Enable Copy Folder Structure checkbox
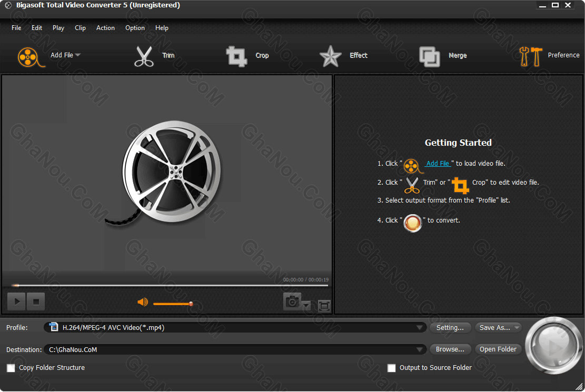This screenshot has height=392, width=585. pos(11,368)
